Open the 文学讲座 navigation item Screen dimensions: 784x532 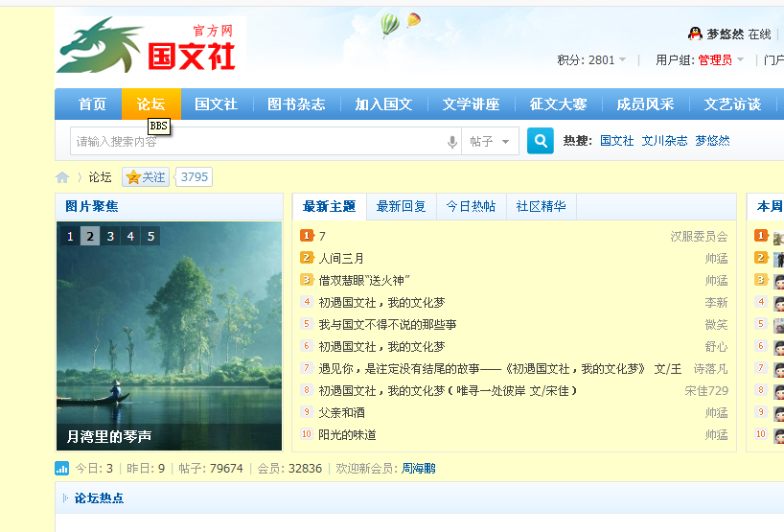point(471,104)
